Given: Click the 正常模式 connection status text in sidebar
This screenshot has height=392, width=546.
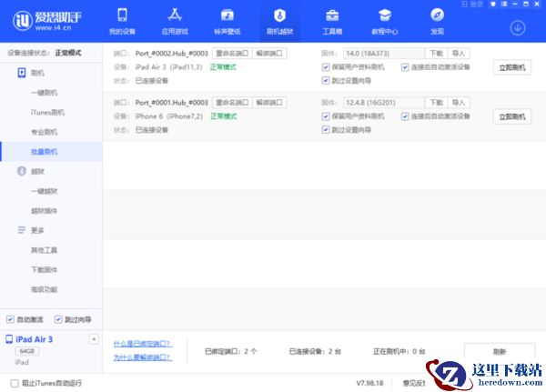Looking at the screenshot, I should coord(68,53).
